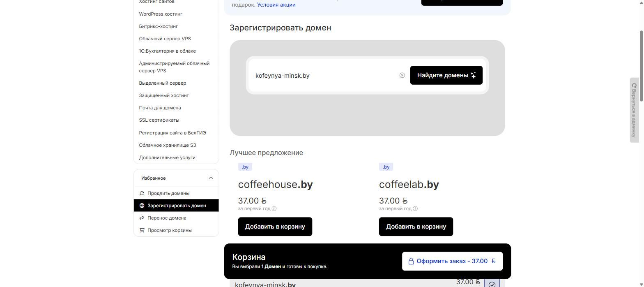Click the Корзина heading in the bar

tap(249, 257)
